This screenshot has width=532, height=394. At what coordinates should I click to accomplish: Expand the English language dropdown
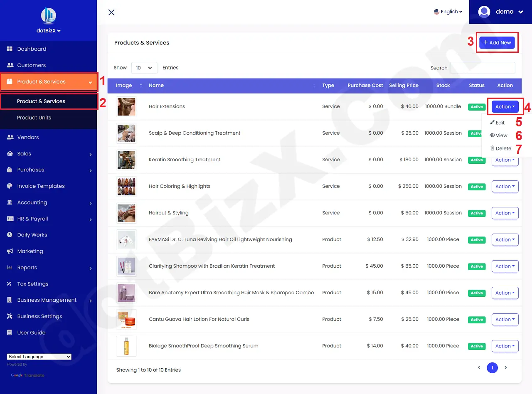tap(448, 12)
